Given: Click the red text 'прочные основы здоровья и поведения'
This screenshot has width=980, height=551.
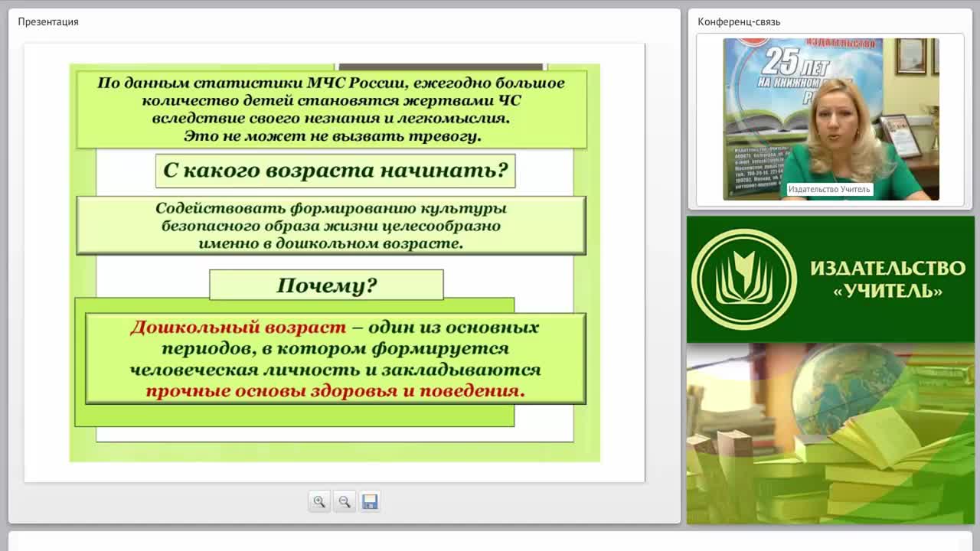Looking at the screenshot, I should point(335,391).
